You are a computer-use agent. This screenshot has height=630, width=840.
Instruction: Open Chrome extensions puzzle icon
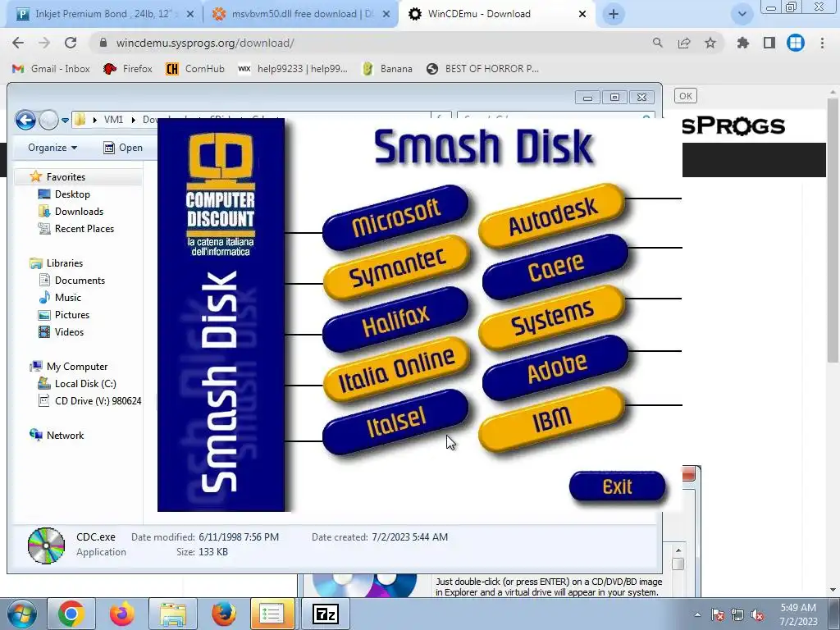[x=743, y=43]
